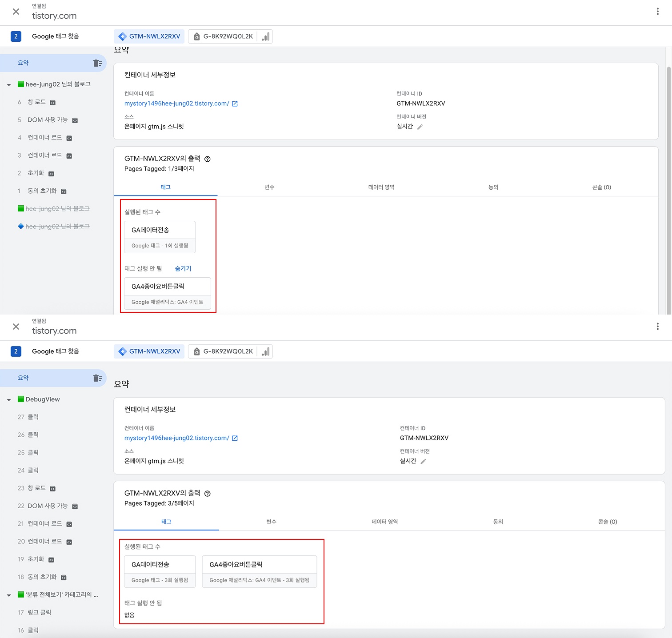
Task: Click the external-link icon after upper container URL
Action: pos(235,104)
